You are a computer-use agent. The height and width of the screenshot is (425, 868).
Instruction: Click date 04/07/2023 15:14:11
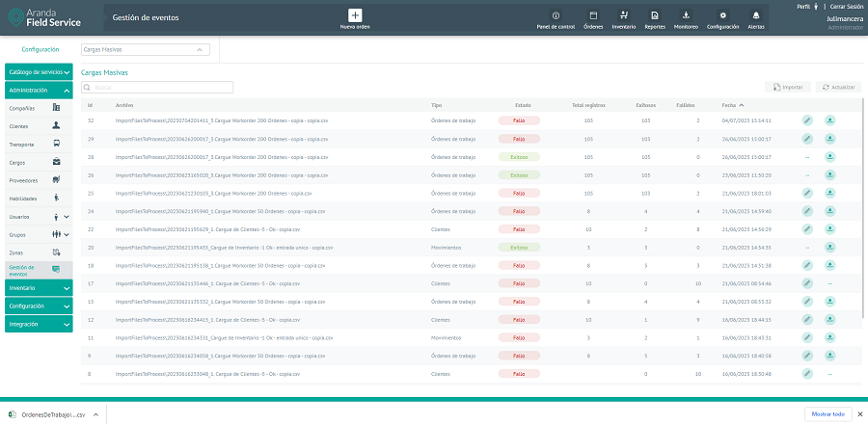tap(746, 120)
